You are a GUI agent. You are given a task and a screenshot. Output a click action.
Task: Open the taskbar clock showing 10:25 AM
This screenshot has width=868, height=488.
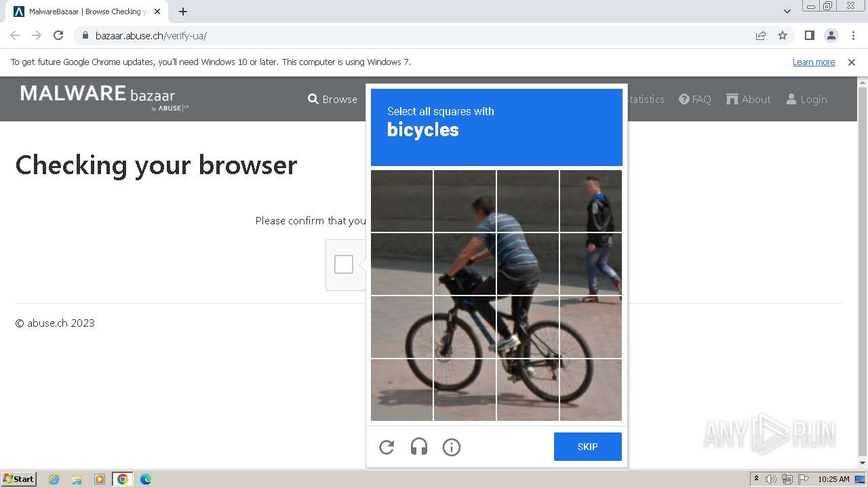833,479
